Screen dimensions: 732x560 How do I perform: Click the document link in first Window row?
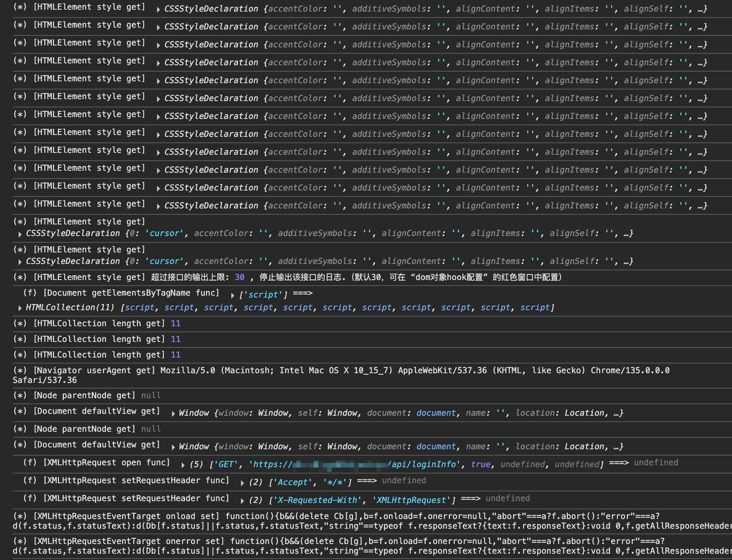tap(436, 413)
